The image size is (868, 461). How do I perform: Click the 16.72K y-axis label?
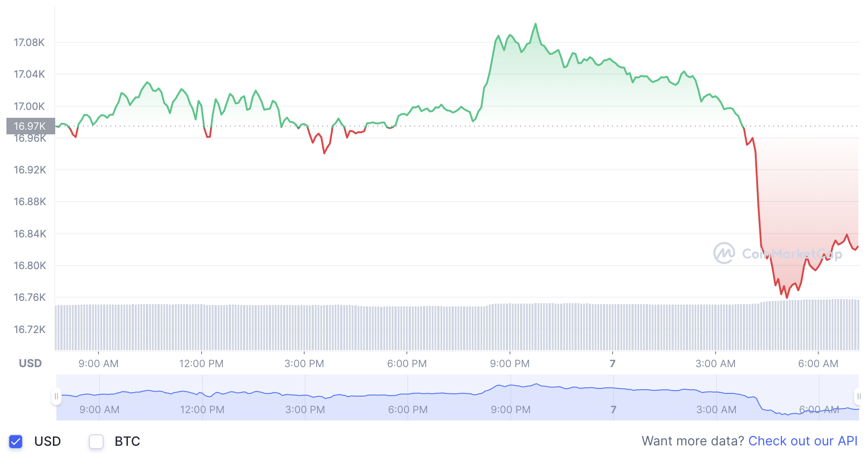[29, 329]
